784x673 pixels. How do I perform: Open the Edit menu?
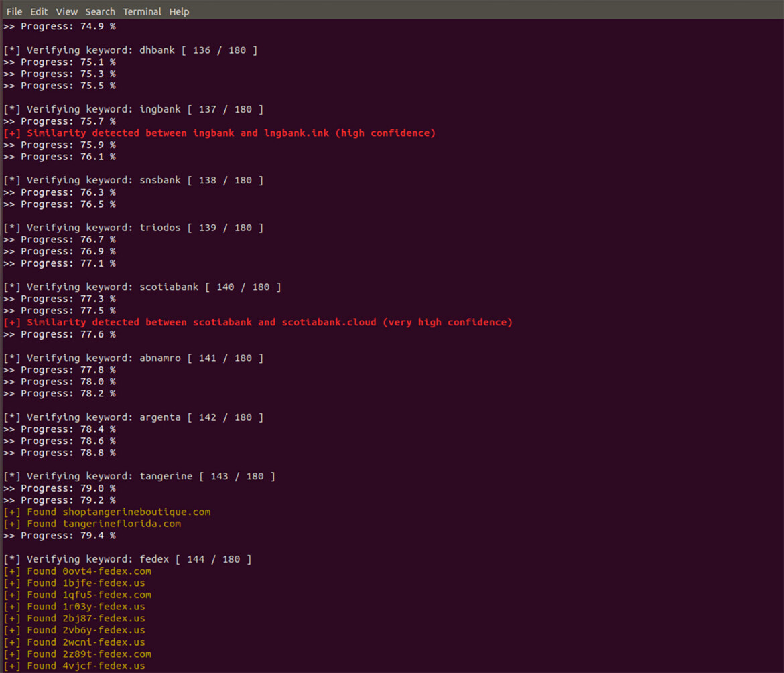point(38,11)
